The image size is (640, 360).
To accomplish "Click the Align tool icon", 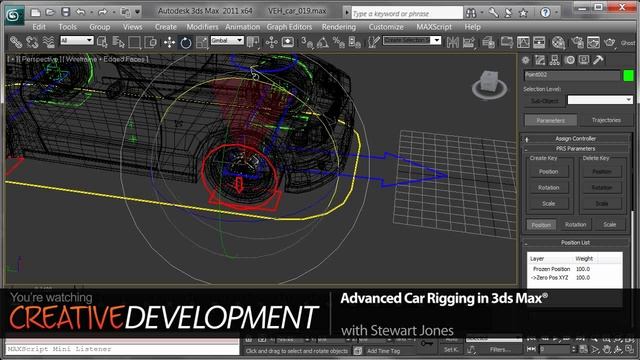I will click(469, 42).
